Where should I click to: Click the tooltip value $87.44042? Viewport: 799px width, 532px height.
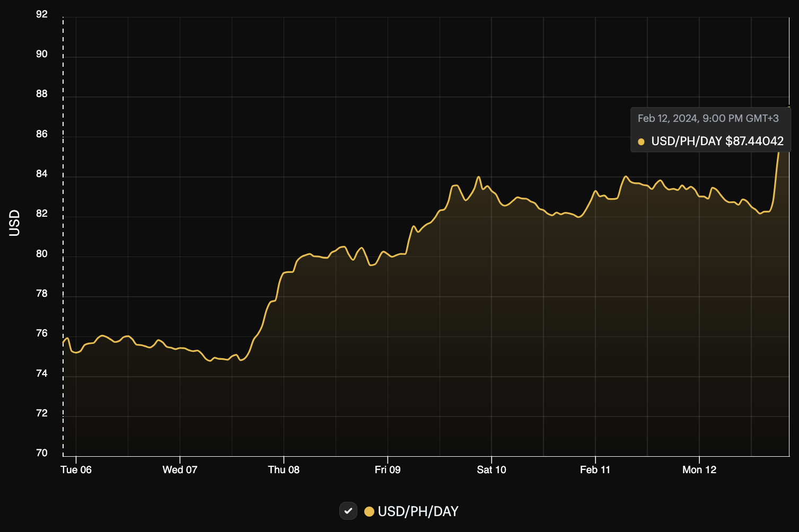click(x=754, y=141)
